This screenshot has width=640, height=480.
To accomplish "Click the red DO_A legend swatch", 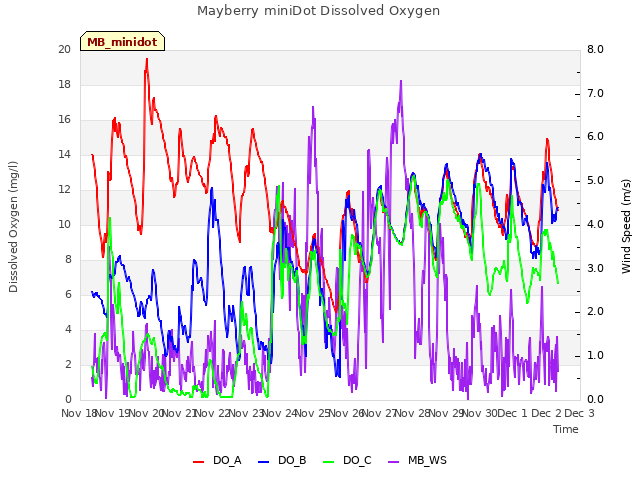I will coord(198,461).
